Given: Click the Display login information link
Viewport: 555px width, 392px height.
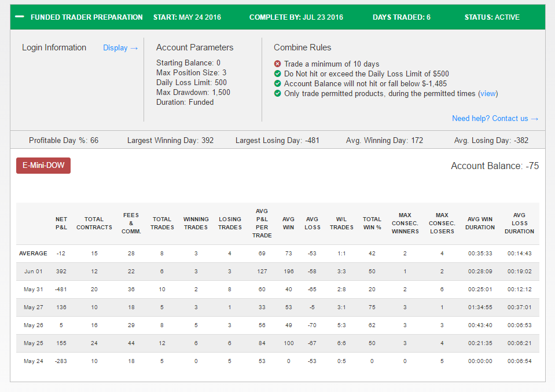Looking at the screenshot, I should (120, 48).
